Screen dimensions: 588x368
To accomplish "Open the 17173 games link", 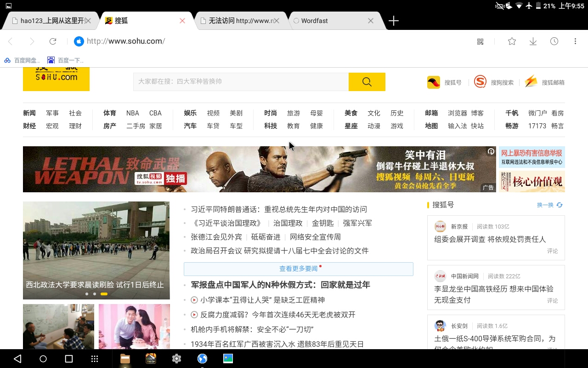I will click(x=537, y=126).
